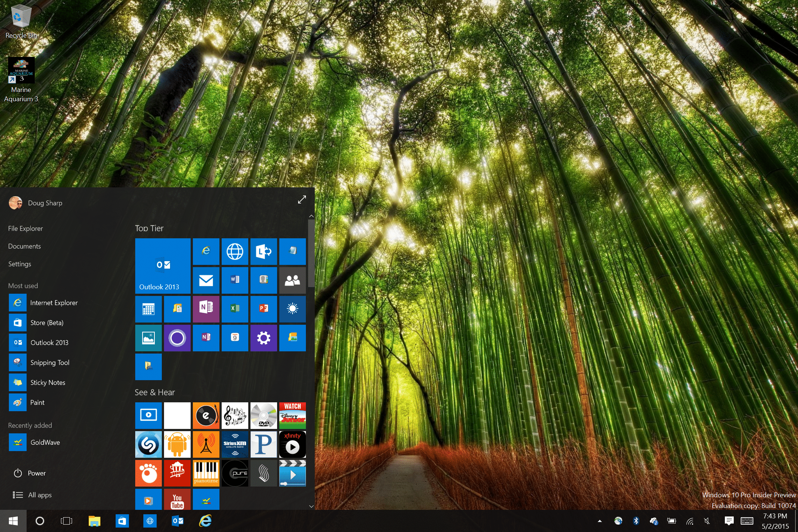The image size is (798, 532).
Task: Click the Windows Start button
Action: point(13,521)
